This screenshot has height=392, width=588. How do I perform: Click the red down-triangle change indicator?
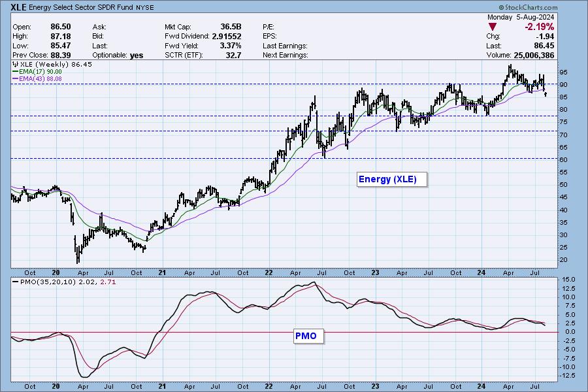493,27
